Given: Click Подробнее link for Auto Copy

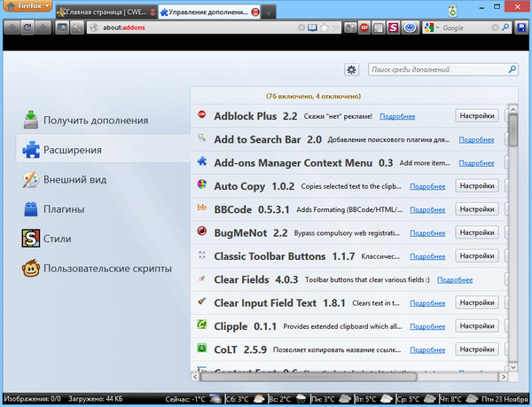Looking at the screenshot, I should pyautogui.click(x=427, y=185).
